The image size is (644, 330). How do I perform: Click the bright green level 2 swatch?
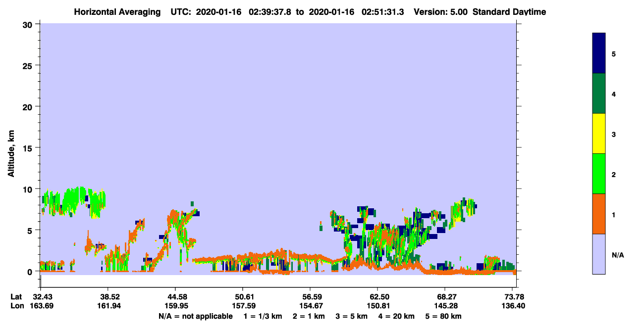[599, 174]
